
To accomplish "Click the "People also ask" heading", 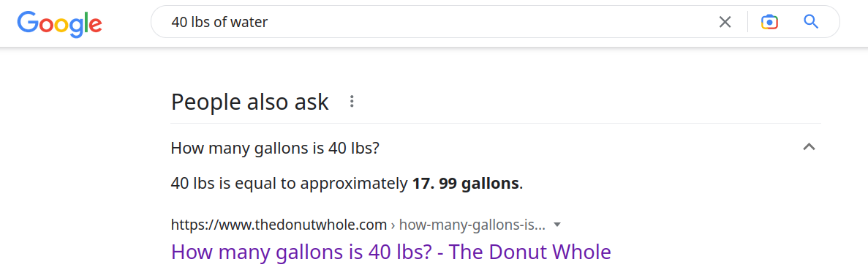I will [249, 102].
